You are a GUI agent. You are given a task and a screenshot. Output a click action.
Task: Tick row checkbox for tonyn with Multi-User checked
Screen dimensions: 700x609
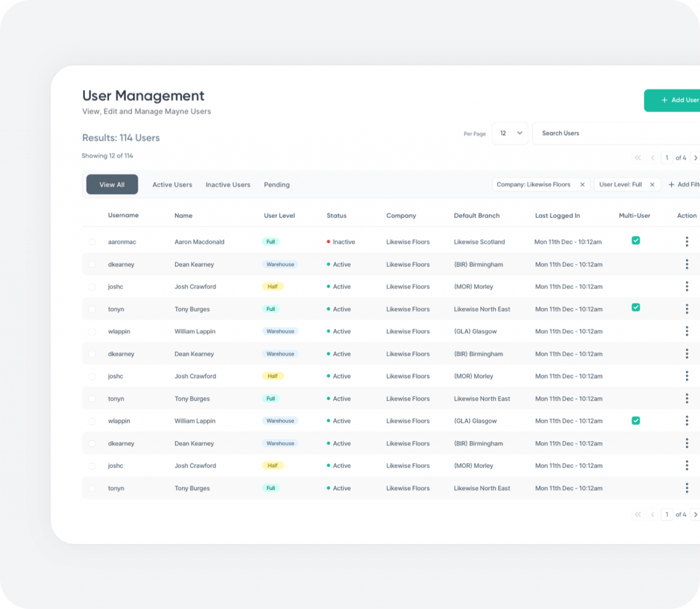tap(92, 309)
